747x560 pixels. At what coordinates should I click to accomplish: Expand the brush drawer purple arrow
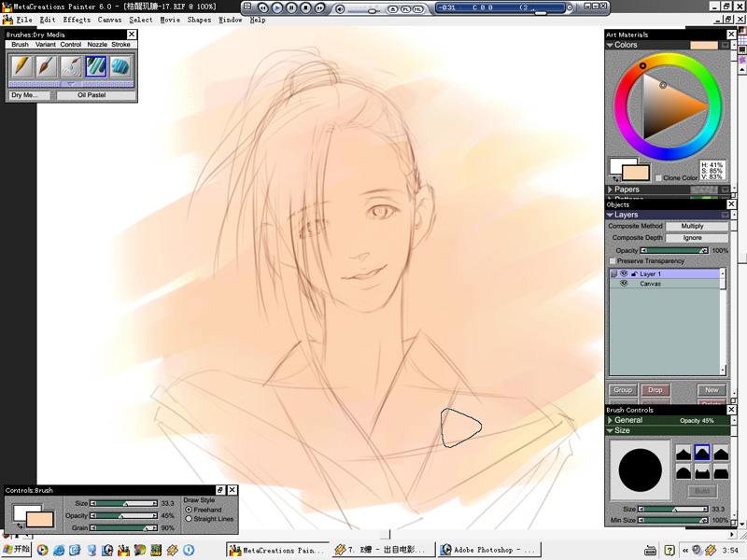click(71, 84)
